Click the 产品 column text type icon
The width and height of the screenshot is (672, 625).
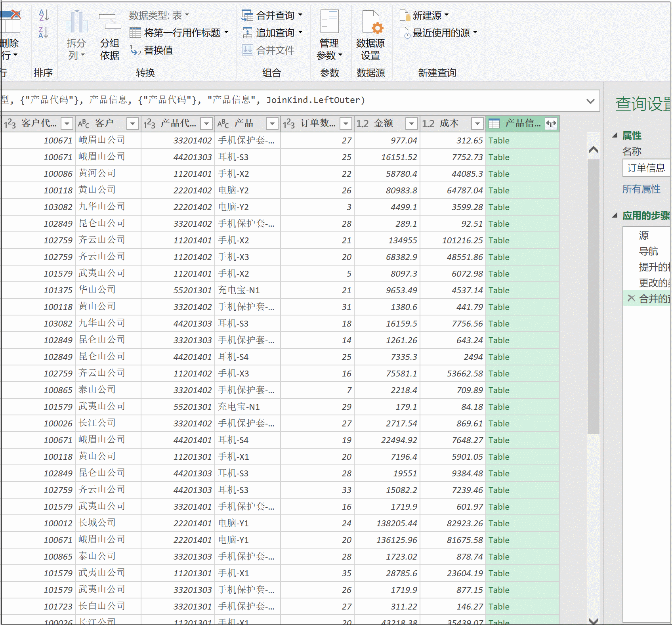(x=223, y=124)
